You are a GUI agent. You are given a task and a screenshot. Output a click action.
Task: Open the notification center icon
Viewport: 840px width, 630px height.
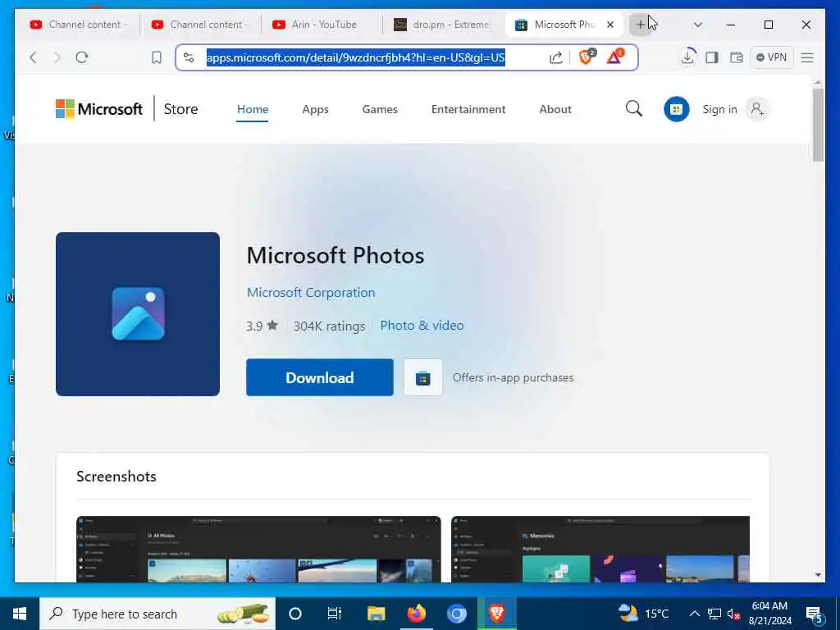815,614
